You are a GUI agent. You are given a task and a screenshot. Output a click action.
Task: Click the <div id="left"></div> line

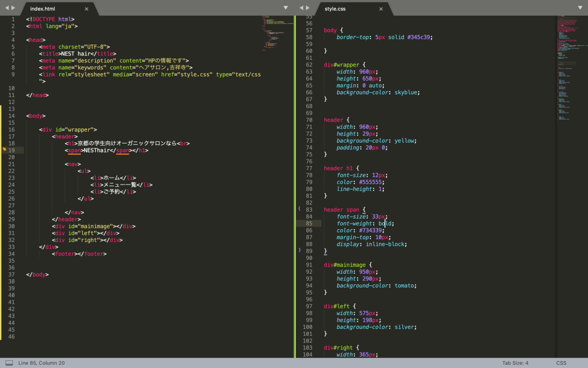[86, 233]
